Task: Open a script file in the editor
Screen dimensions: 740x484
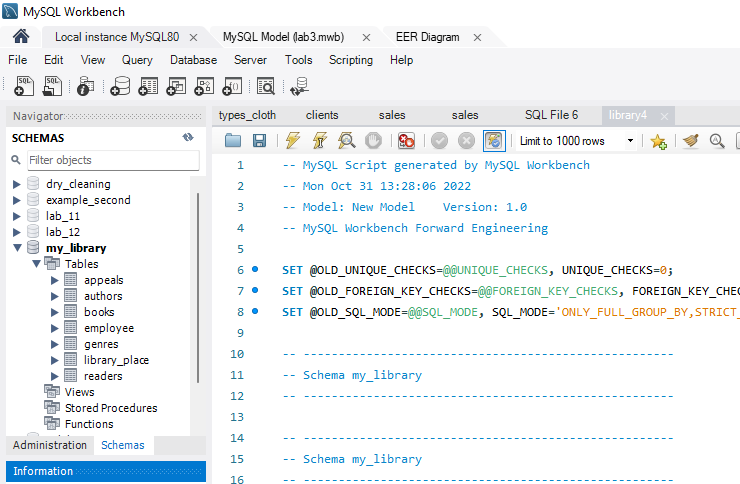Action: click(233, 140)
